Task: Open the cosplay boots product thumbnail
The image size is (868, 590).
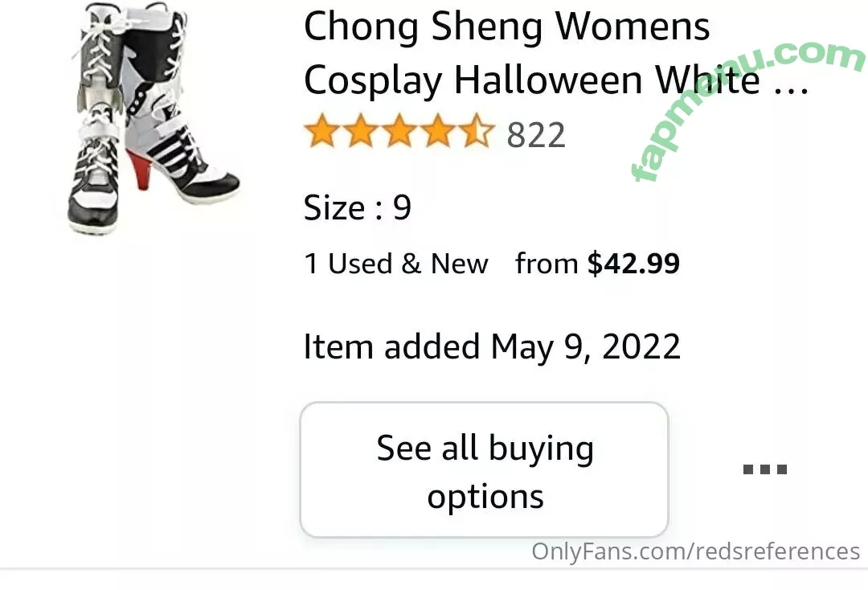Action: (154, 117)
